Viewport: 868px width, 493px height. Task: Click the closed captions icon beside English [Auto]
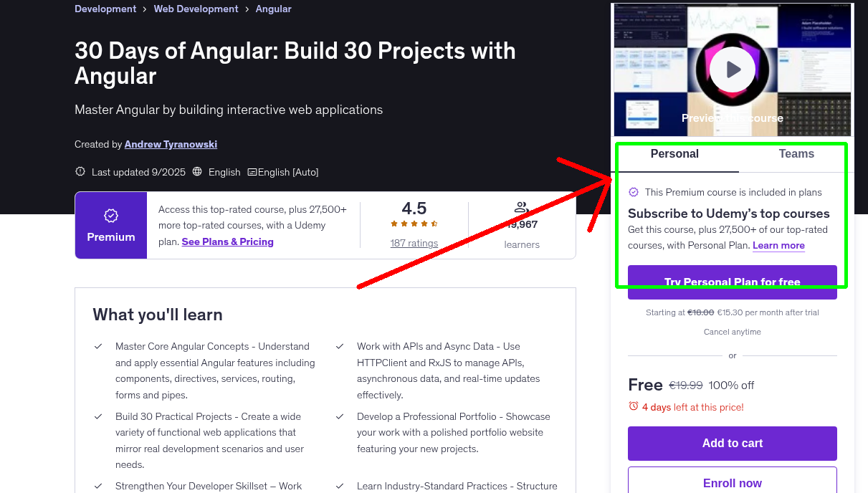point(252,172)
